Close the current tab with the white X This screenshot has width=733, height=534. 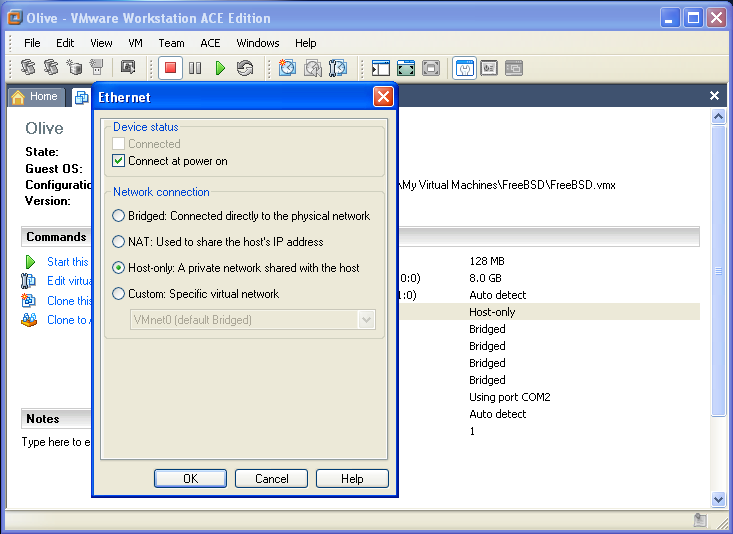tap(714, 95)
